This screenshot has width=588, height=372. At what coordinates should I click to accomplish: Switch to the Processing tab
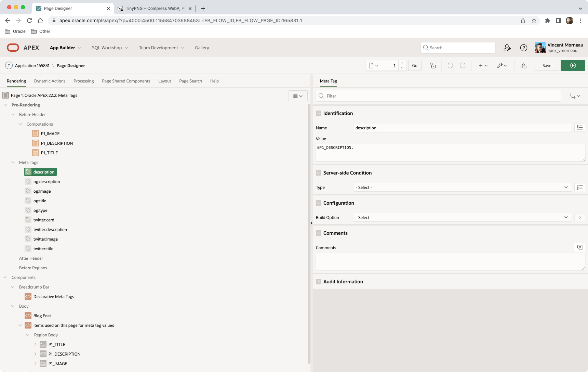[84, 81]
